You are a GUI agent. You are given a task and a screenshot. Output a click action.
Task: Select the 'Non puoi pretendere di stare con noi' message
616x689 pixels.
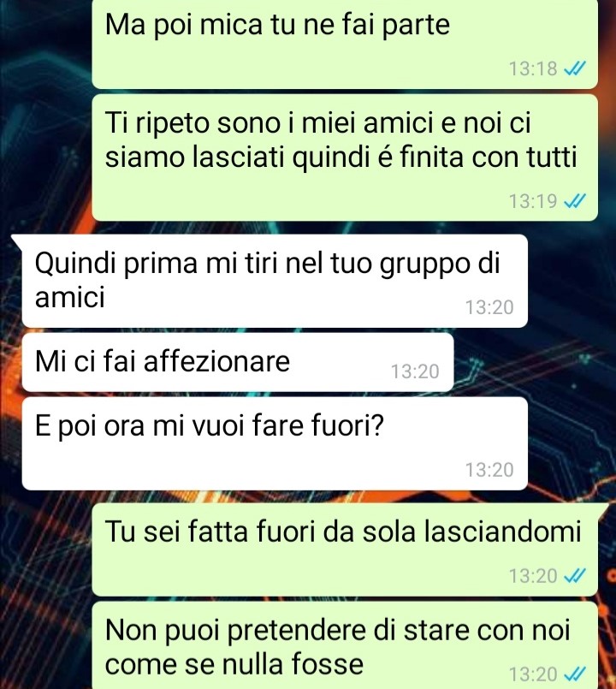point(345,645)
